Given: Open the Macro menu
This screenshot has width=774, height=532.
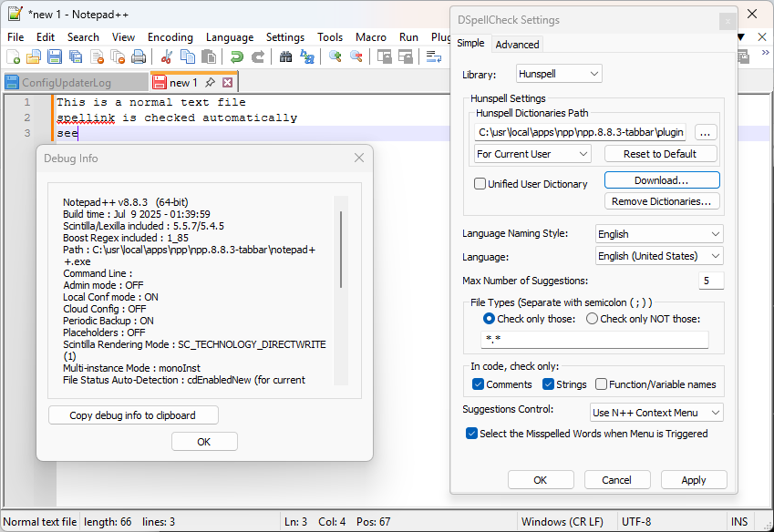Looking at the screenshot, I should coord(371,37).
